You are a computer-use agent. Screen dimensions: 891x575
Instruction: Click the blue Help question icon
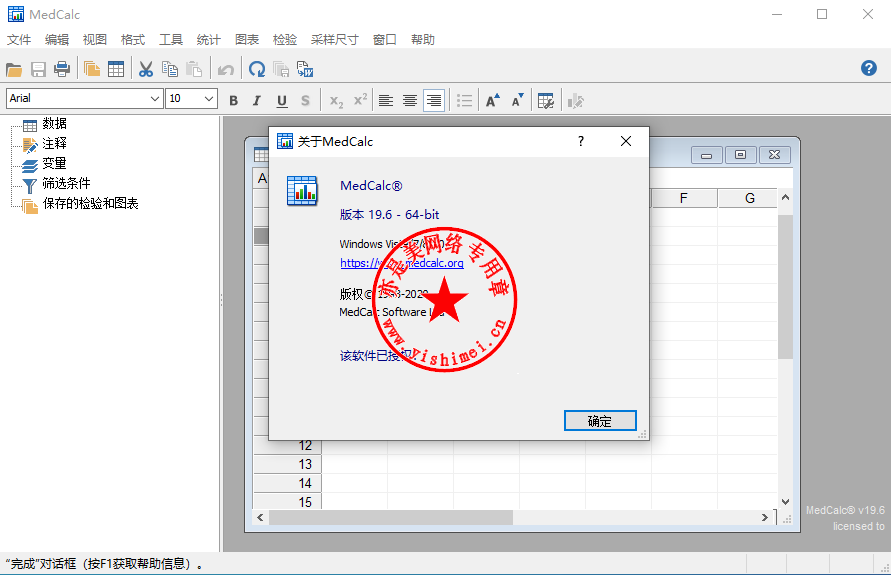(868, 68)
